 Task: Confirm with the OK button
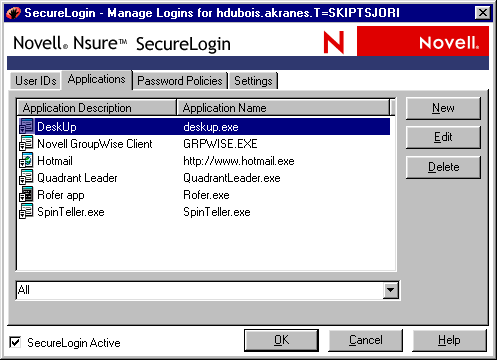(281, 340)
